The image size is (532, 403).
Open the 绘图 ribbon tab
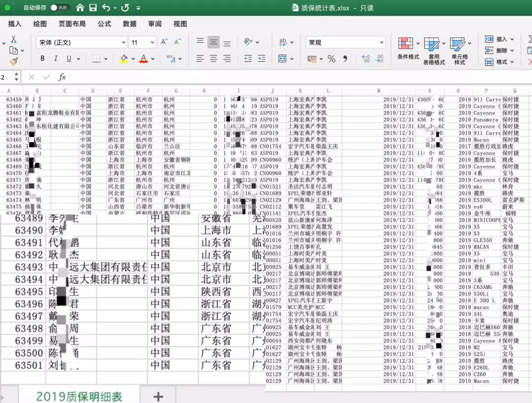tap(40, 24)
